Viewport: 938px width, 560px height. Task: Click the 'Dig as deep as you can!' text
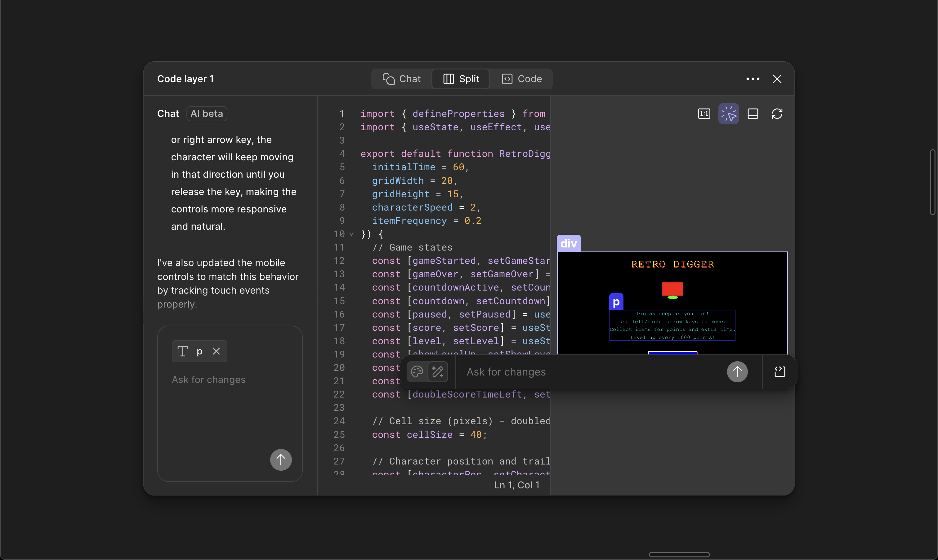tap(672, 313)
